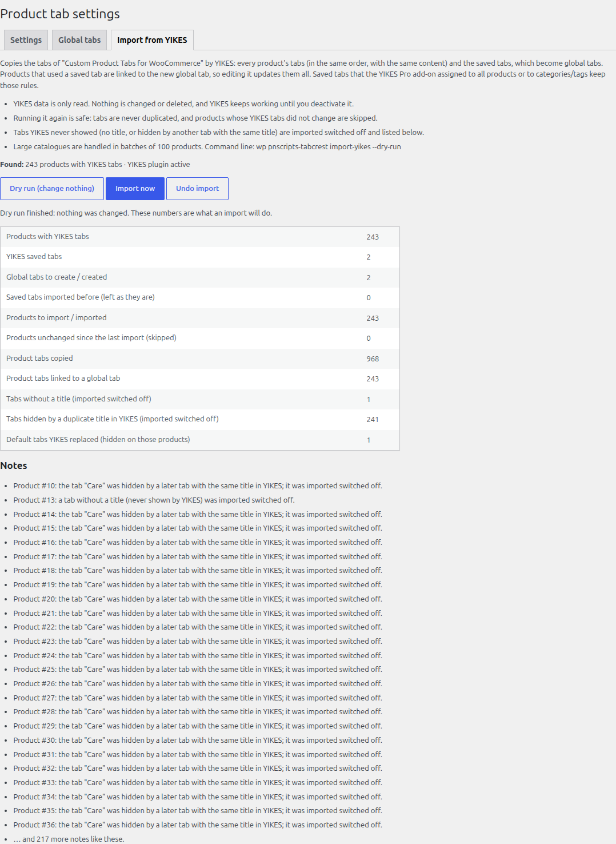616x844 pixels.
Task: Click the bullet "YIKES data is only read"
Action: [183, 104]
